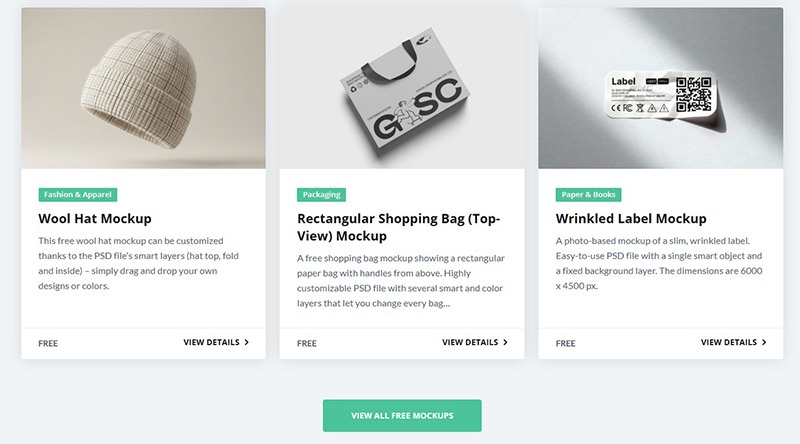Open the Wrinkled Label Mockup title link
This screenshot has width=800, height=444.
pos(631,218)
